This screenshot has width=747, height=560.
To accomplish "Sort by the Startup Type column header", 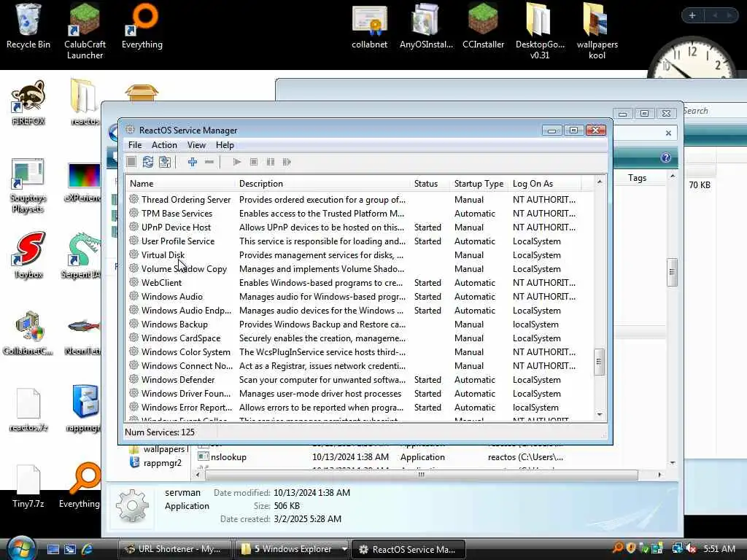I will click(x=479, y=183).
